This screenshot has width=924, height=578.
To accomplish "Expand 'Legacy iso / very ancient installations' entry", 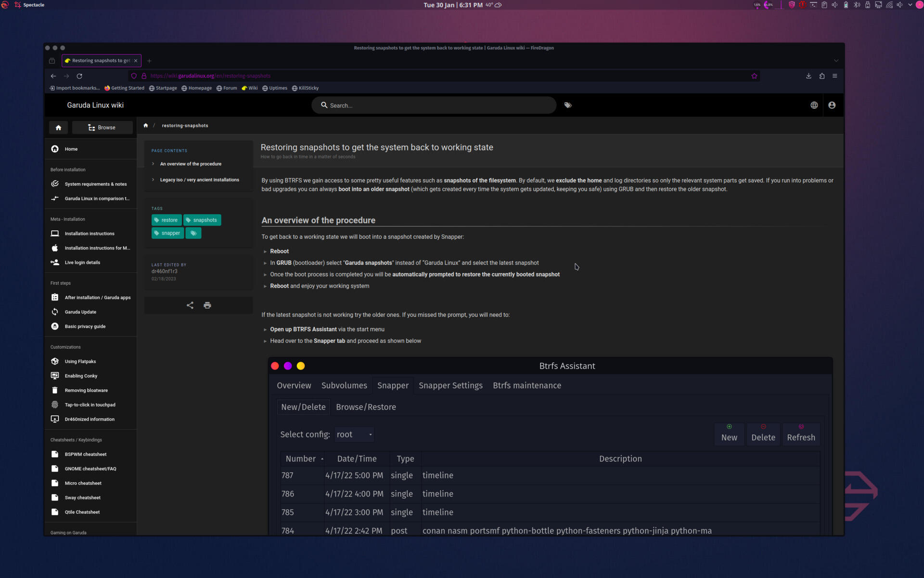I will coord(198,180).
